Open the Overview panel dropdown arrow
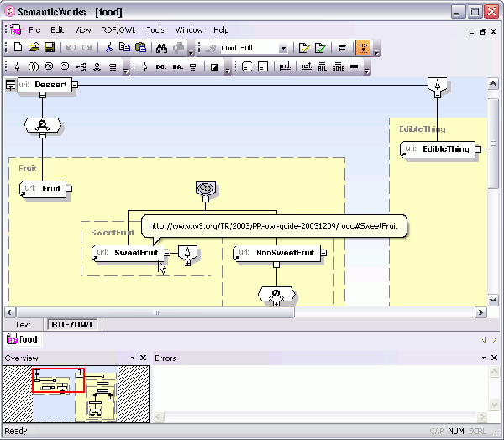This screenshot has width=504, height=440. coord(132,358)
